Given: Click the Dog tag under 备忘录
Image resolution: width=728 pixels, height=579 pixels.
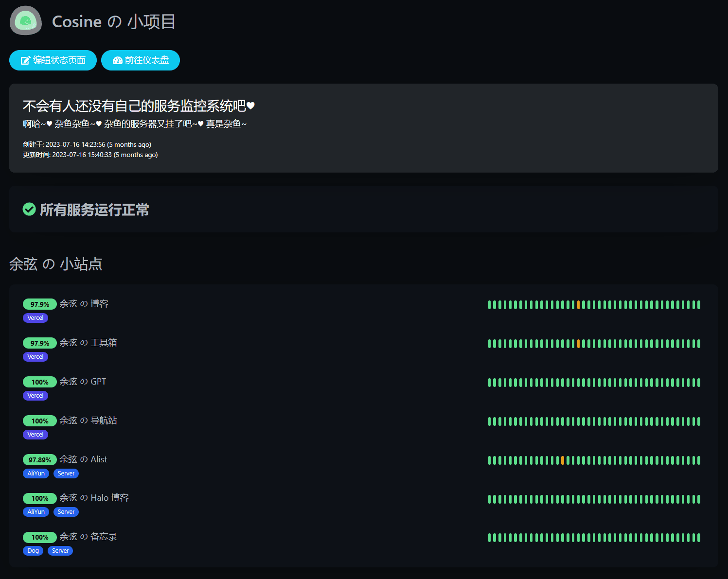Looking at the screenshot, I should point(33,551).
